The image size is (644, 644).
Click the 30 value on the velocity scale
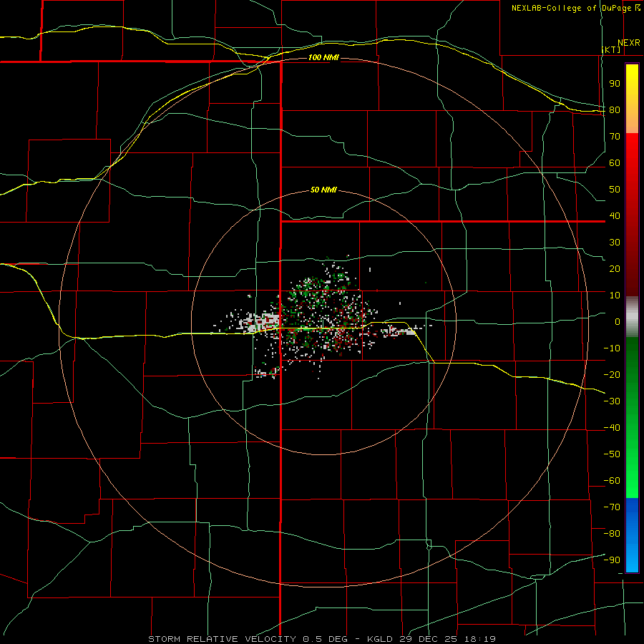click(x=615, y=243)
